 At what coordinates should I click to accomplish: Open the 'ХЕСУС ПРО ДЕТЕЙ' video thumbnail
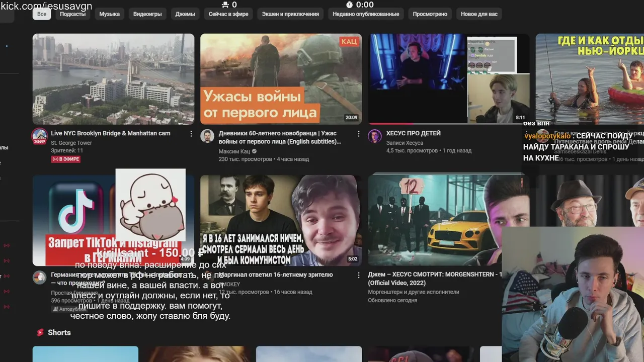click(x=449, y=79)
